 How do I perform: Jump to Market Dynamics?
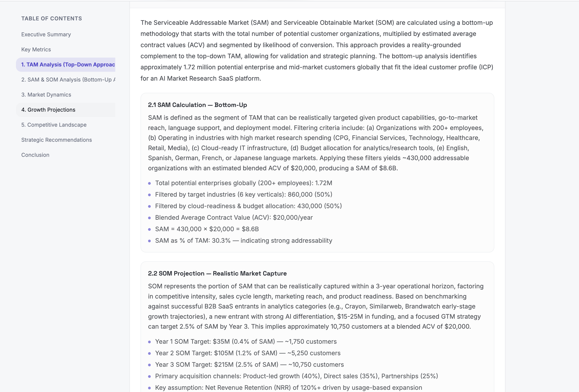click(x=46, y=95)
